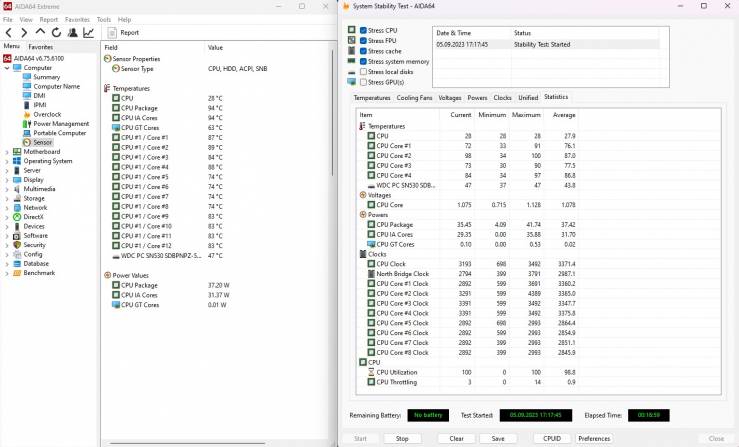Select Overclock tree item
Screen dimensions: 739x447
47,114
